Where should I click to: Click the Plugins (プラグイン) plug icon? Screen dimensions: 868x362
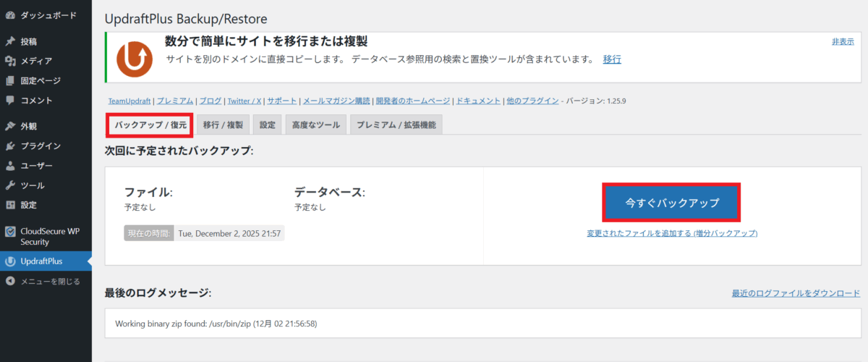click(x=10, y=146)
